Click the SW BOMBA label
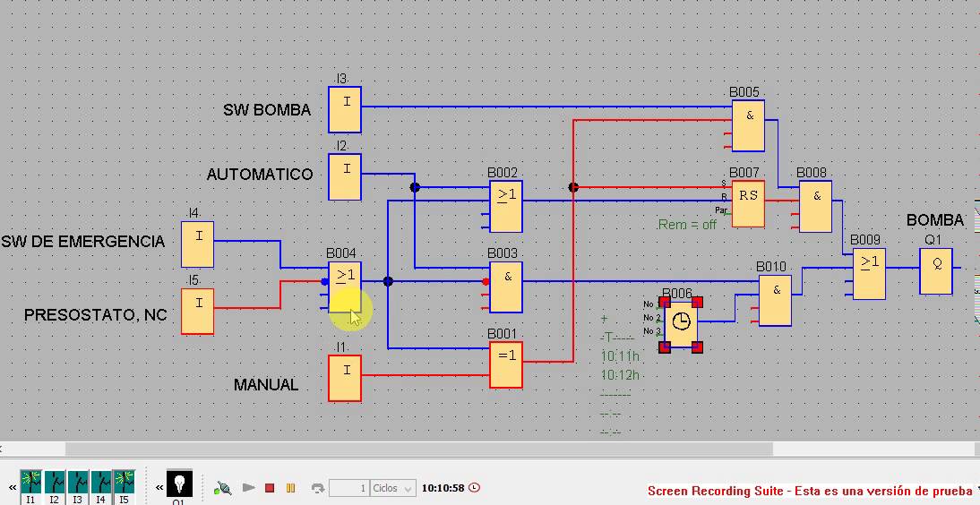980x505 pixels. tap(267, 110)
